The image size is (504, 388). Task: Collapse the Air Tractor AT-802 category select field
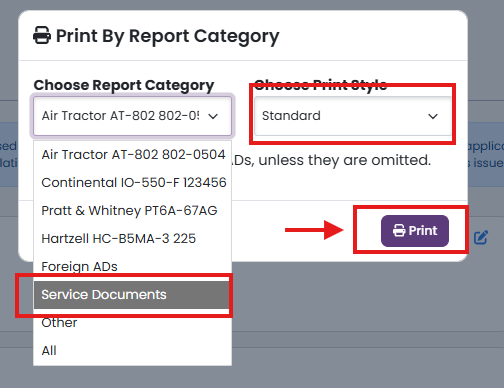(132, 116)
